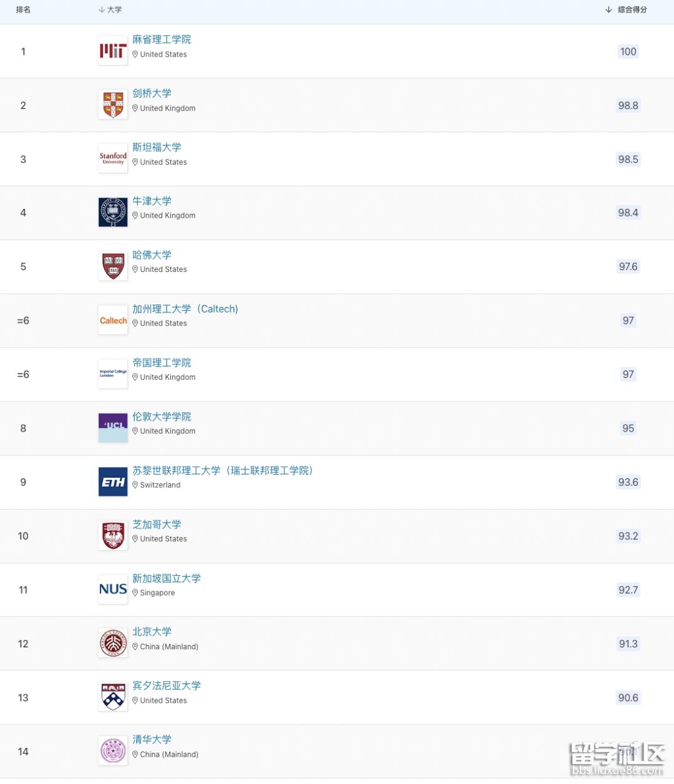Select the Stanford University logo
674x784 pixels.
click(113, 158)
